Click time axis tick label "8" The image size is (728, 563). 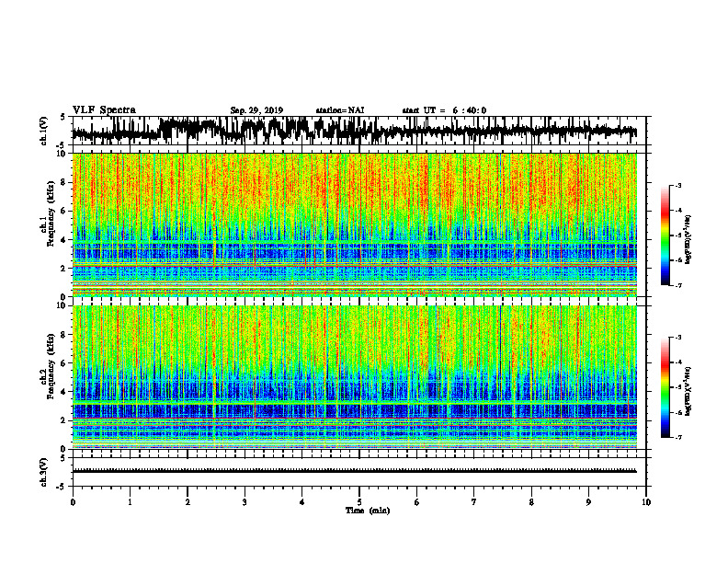click(x=531, y=502)
